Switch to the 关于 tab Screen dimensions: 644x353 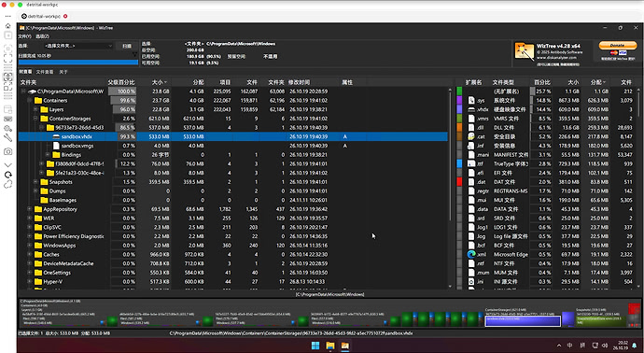tap(63, 72)
